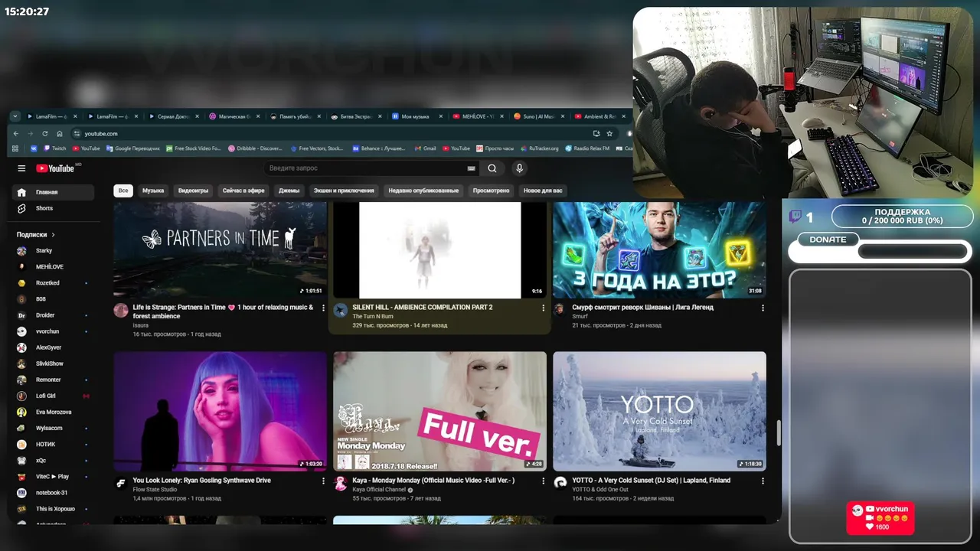Image resolution: width=980 pixels, height=551 pixels.
Task: Click the page vertical scrollbar thumb
Action: [779, 432]
